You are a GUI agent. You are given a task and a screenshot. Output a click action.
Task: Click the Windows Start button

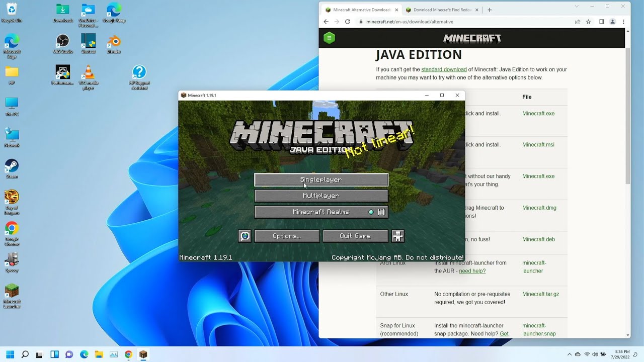(10, 354)
